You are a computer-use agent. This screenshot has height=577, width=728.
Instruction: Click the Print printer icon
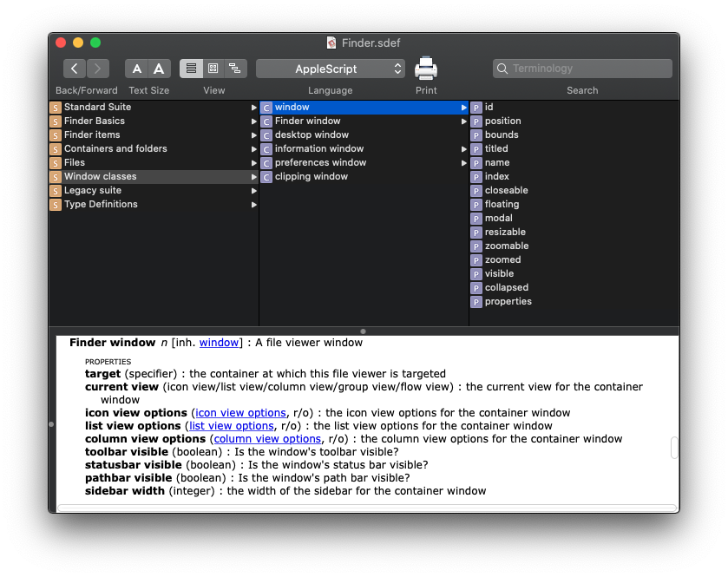(x=426, y=69)
